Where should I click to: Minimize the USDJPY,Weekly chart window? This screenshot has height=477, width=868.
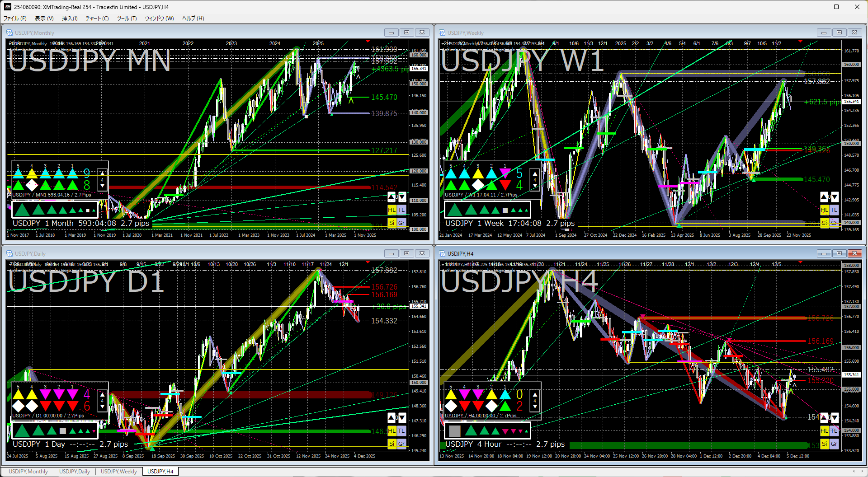(x=824, y=33)
